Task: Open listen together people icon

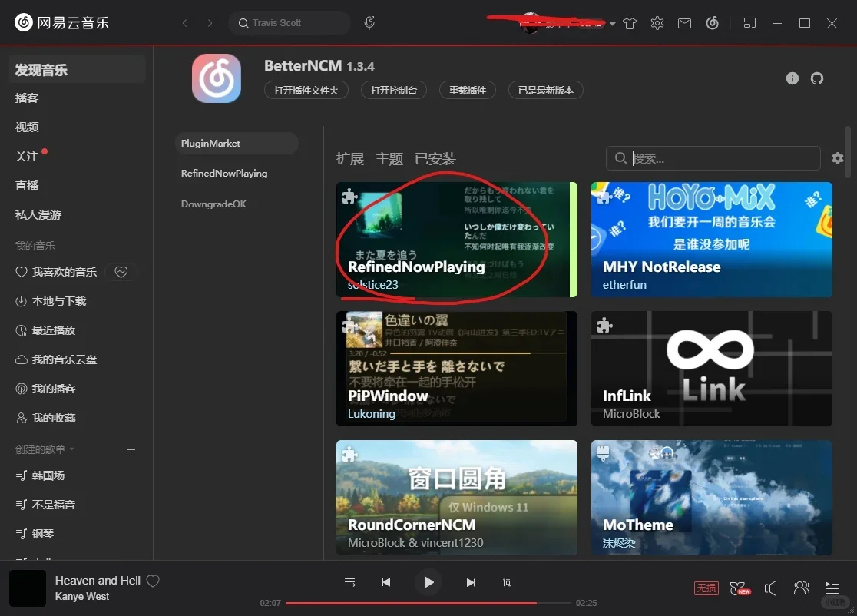Action: click(801, 588)
